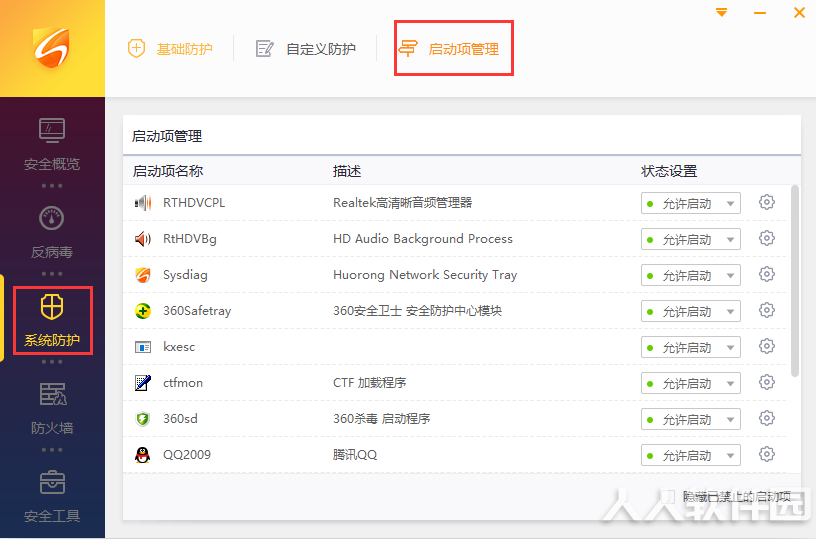Open settings gear for 360sd
The height and width of the screenshot is (539, 816).
coord(767,418)
